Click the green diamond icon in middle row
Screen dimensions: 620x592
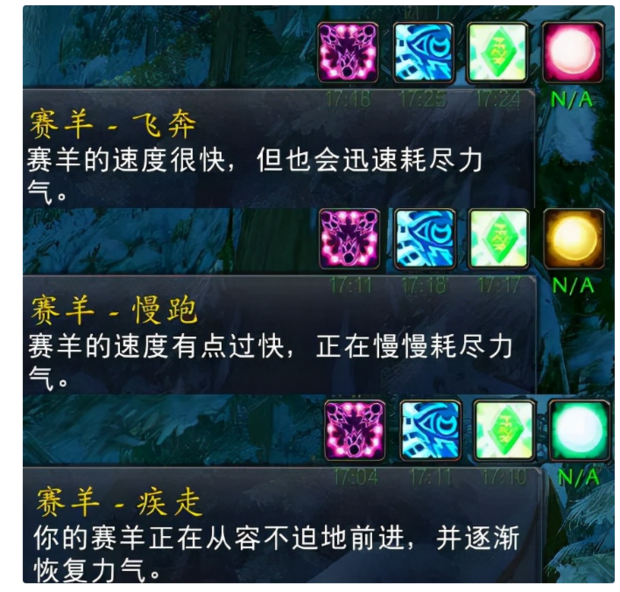click(499, 239)
